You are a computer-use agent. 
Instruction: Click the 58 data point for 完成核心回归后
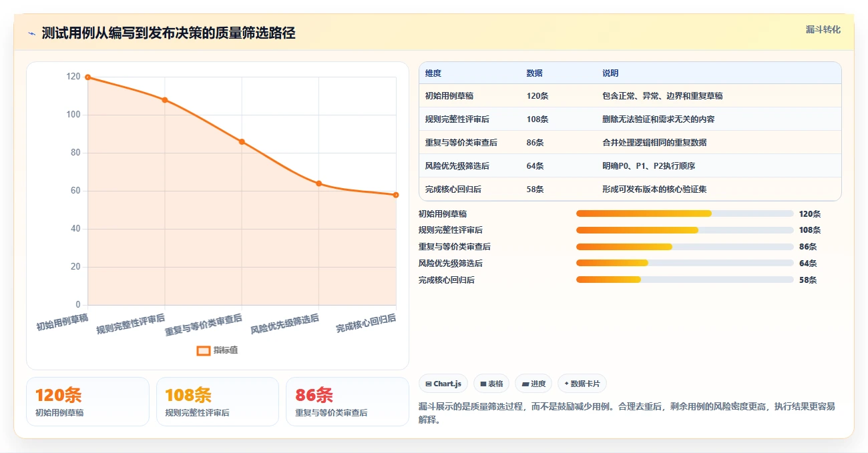click(396, 195)
